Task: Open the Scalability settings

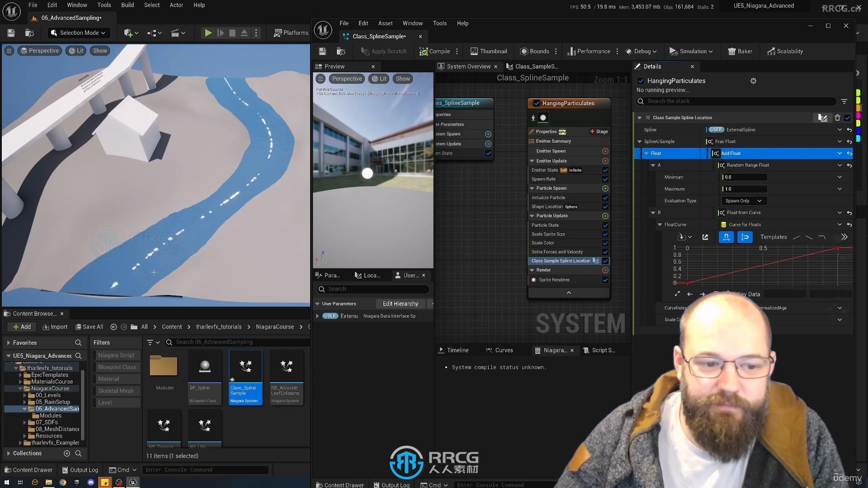Action: [785, 51]
